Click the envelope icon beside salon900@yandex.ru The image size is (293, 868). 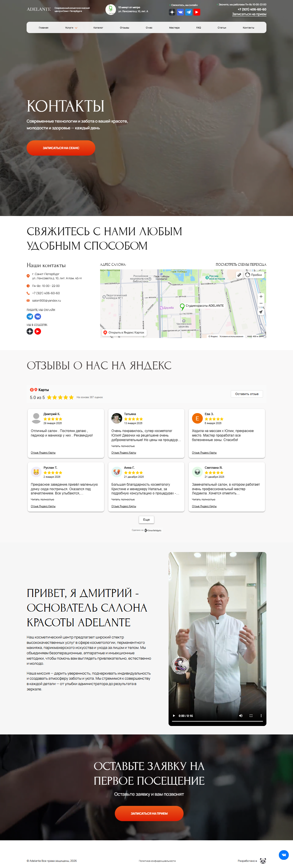click(x=28, y=300)
